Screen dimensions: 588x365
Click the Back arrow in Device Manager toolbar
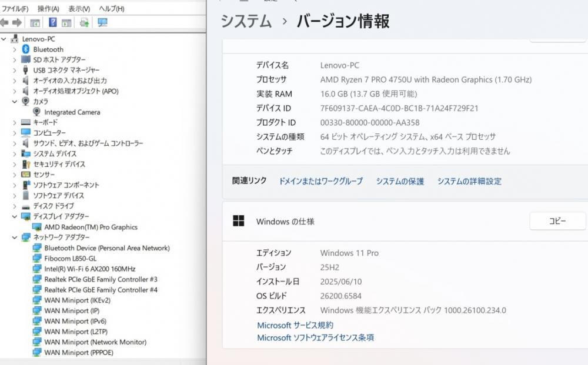pos(4,22)
